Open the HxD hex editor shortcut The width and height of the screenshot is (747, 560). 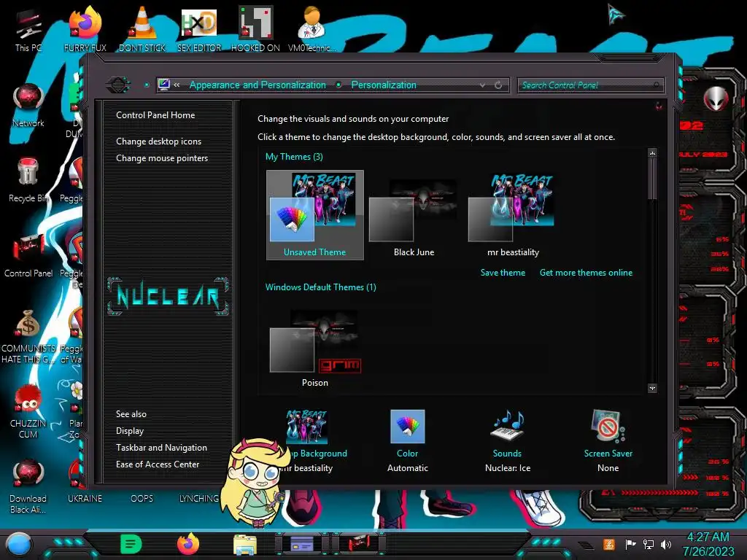click(199, 29)
